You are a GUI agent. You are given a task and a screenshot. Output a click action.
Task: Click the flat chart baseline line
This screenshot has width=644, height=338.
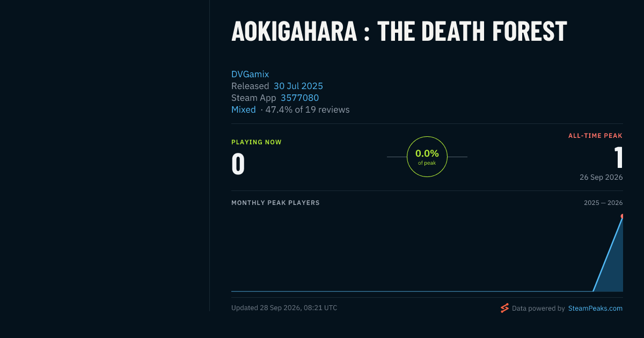pos(412,291)
